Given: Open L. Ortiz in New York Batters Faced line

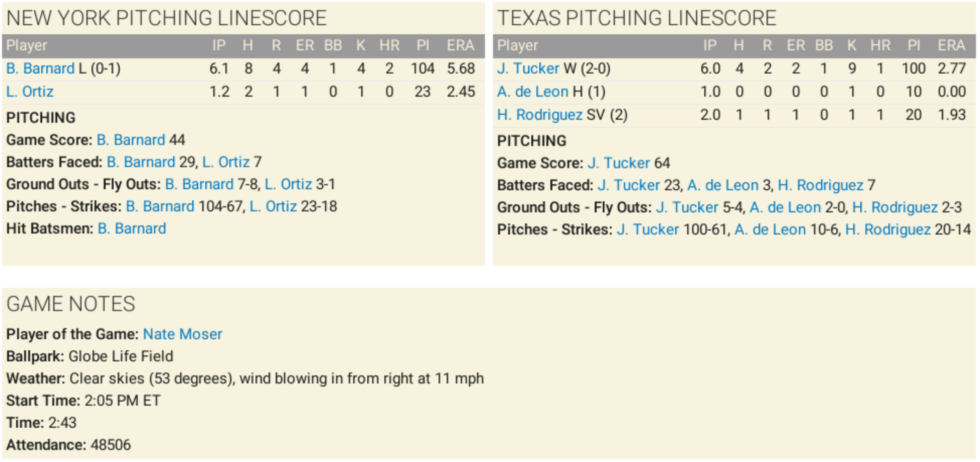Looking at the screenshot, I should tap(226, 162).
